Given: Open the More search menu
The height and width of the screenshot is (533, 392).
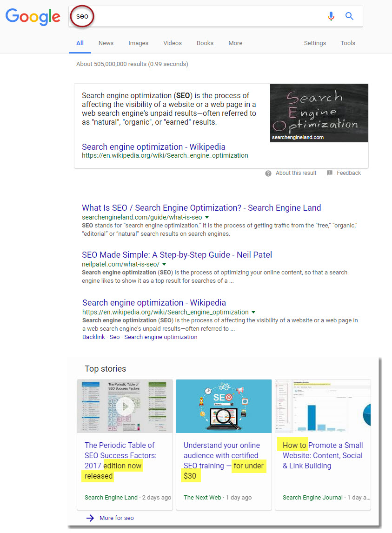Looking at the screenshot, I should pos(235,43).
